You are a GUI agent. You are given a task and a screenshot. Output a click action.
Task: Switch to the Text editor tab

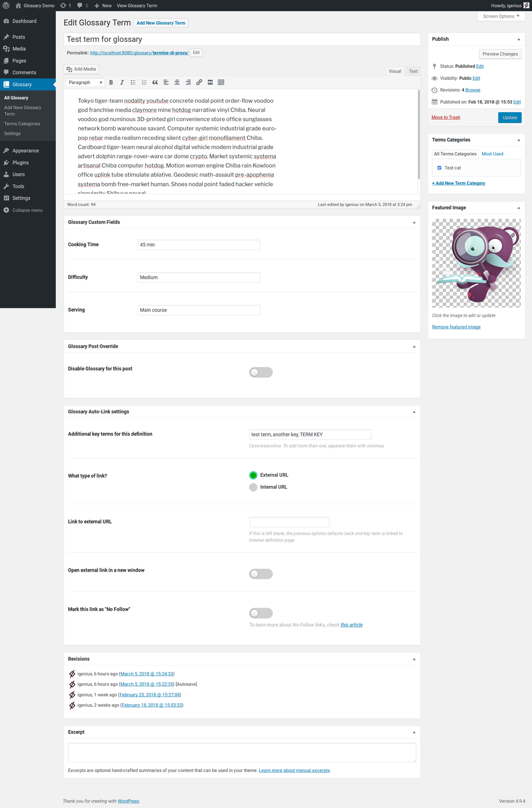coord(413,71)
